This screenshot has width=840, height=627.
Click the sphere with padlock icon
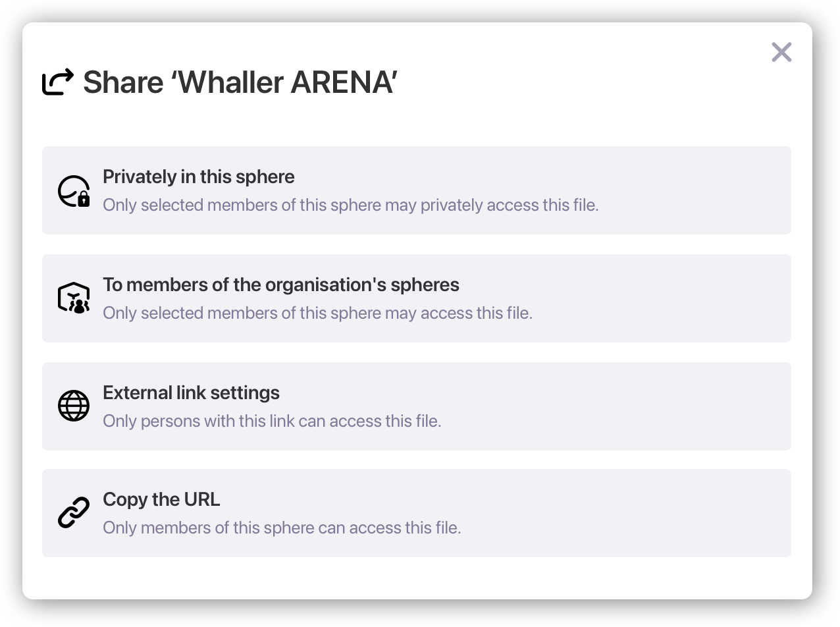(x=74, y=191)
